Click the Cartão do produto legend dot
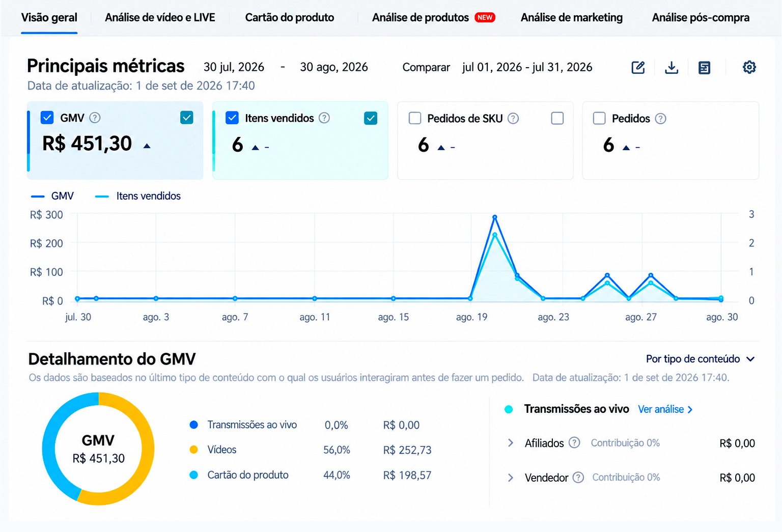This screenshot has width=782, height=532. point(193,475)
